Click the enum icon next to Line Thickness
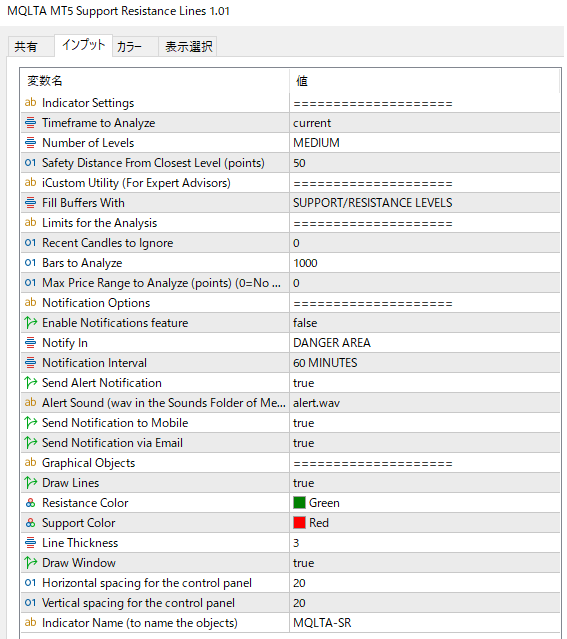The image size is (567, 639). point(31,542)
